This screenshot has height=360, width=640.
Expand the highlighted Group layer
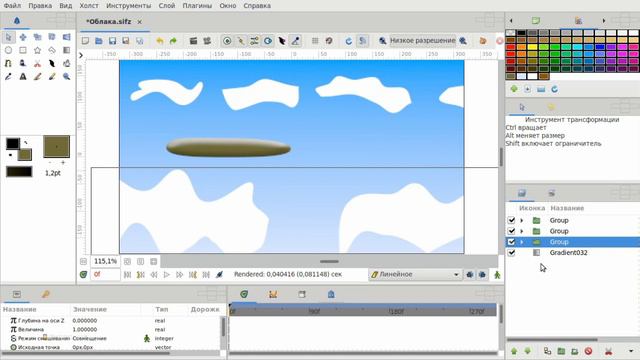(x=522, y=242)
